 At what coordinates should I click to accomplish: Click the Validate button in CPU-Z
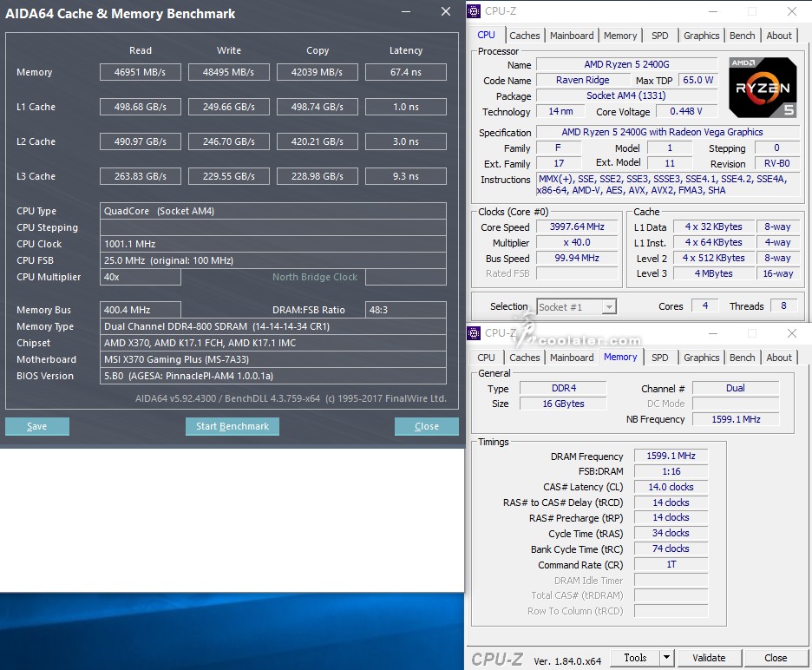point(709,658)
